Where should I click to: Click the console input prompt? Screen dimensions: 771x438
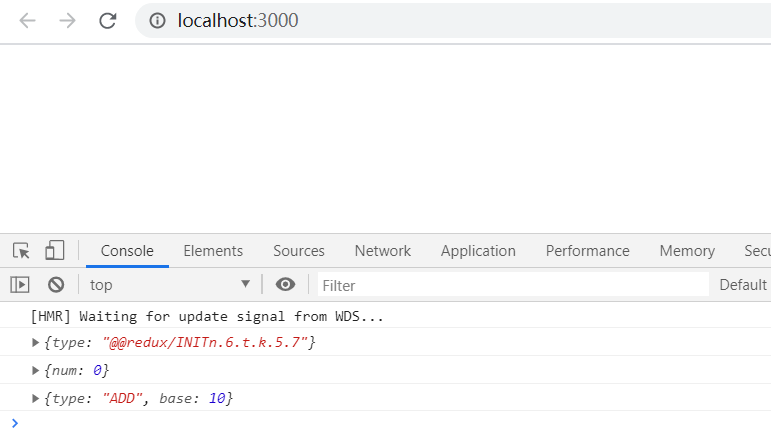click(x=393, y=423)
